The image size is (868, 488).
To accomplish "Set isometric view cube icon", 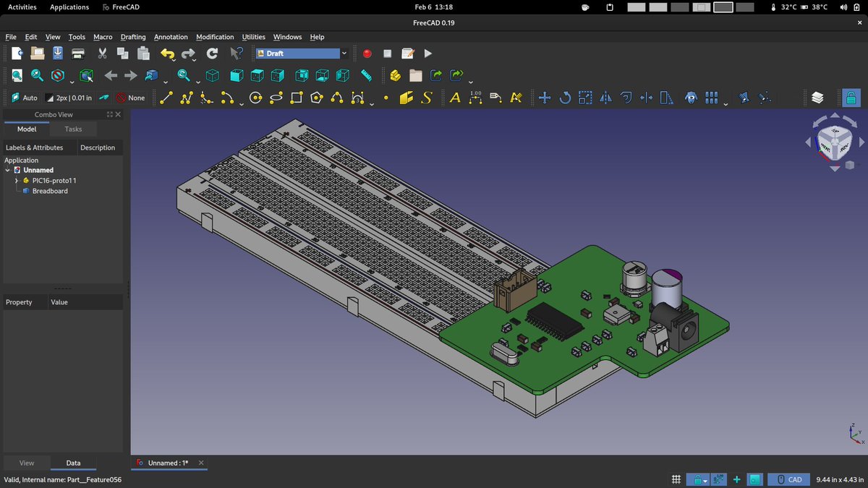I will click(213, 75).
